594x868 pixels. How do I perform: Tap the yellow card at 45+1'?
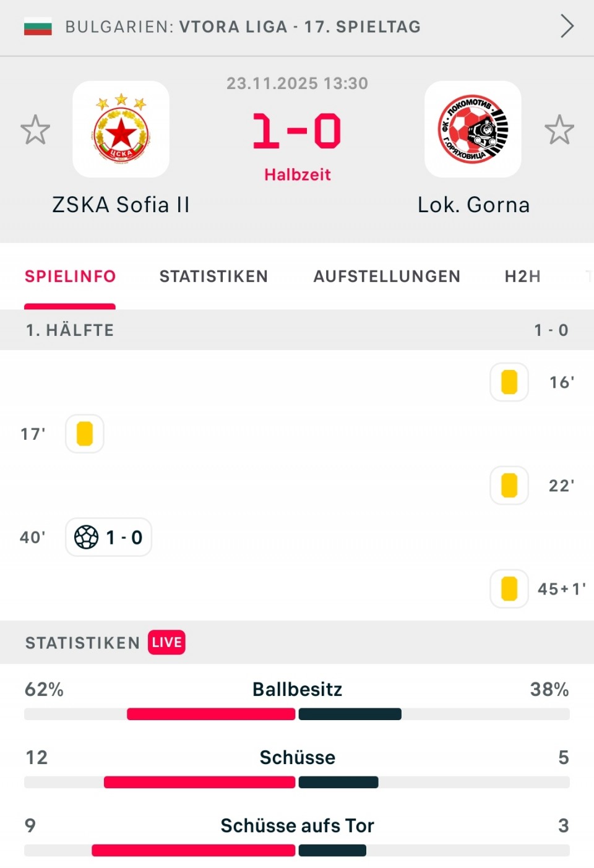tap(509, 589)
